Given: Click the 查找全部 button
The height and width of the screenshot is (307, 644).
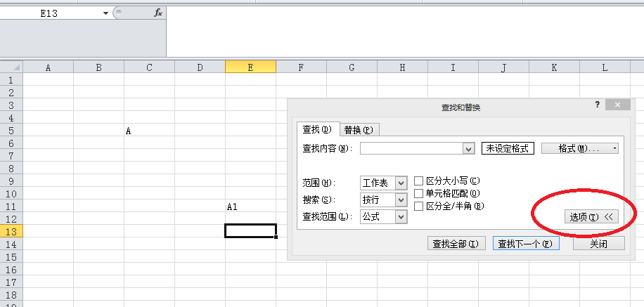Looking at the screenshot, I should pos(456,243).
